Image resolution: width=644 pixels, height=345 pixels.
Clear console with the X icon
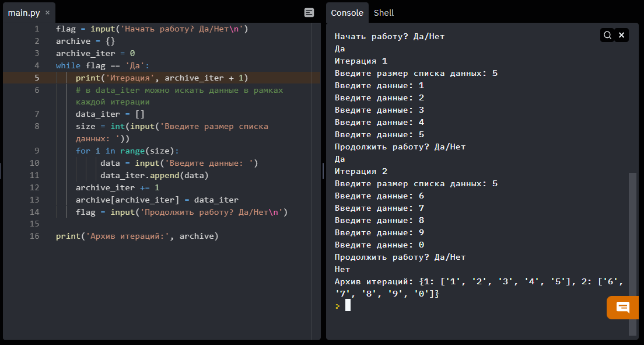(621, 36)
